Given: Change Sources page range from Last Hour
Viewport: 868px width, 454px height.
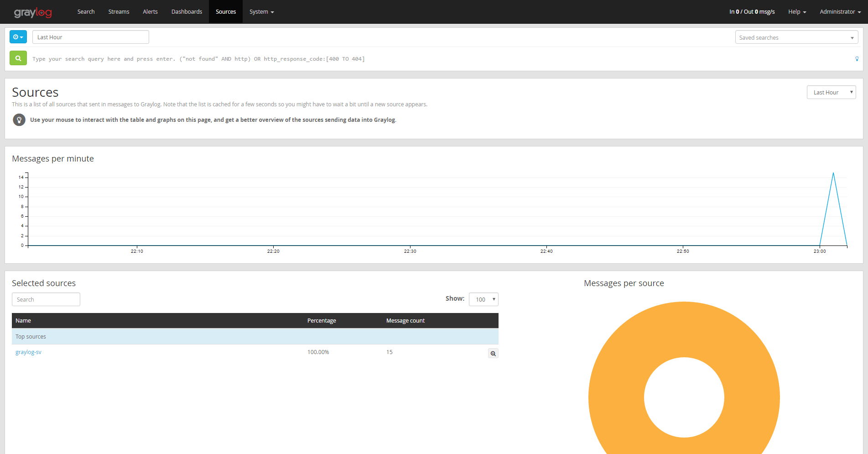Looking at the screenshot, I should point(831,92).
